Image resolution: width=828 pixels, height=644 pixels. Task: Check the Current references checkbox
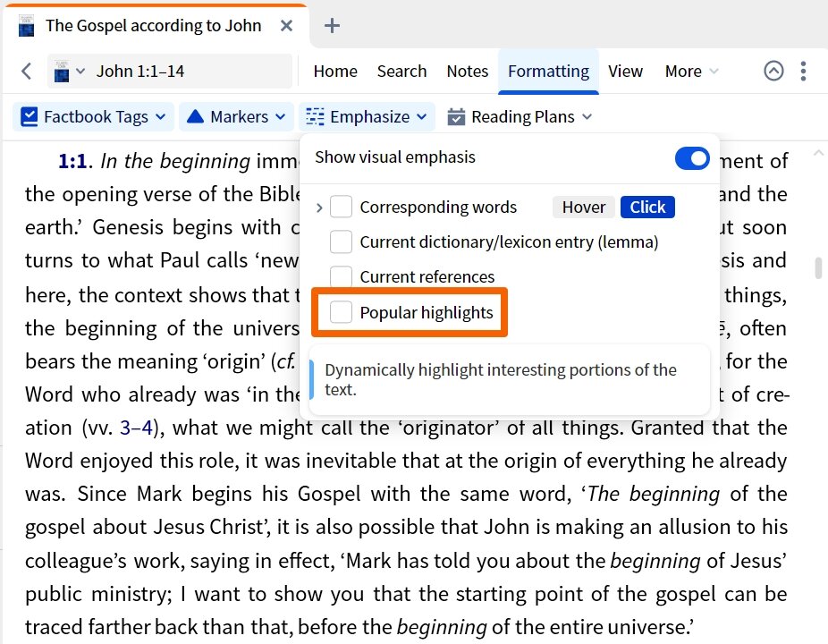[x=342, y=276]
